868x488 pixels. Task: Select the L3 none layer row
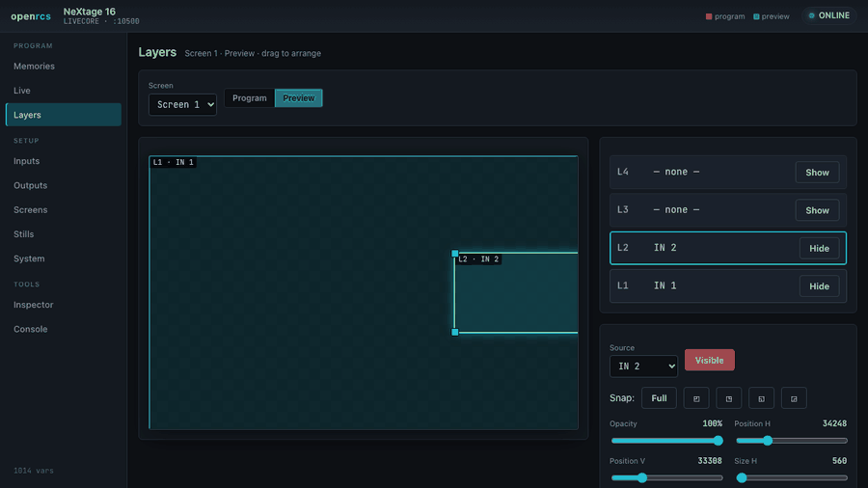[x=728, y=210]
